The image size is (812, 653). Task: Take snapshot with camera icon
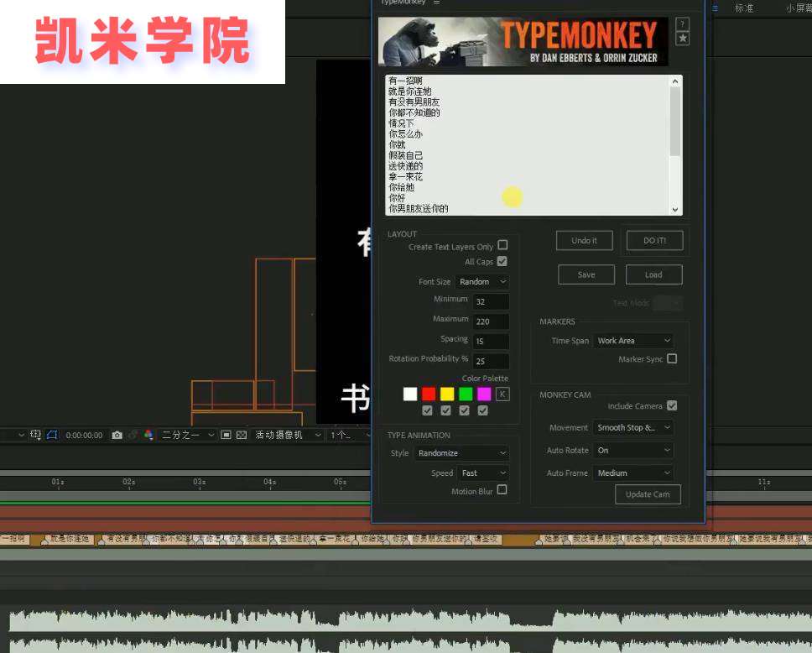coord(117,435)
